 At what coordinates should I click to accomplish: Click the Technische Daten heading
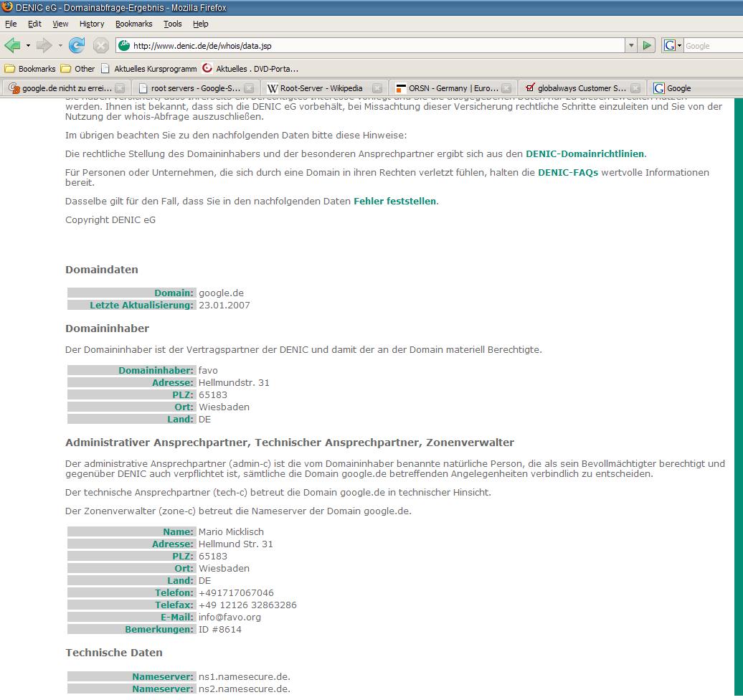[x=114, y=653]
